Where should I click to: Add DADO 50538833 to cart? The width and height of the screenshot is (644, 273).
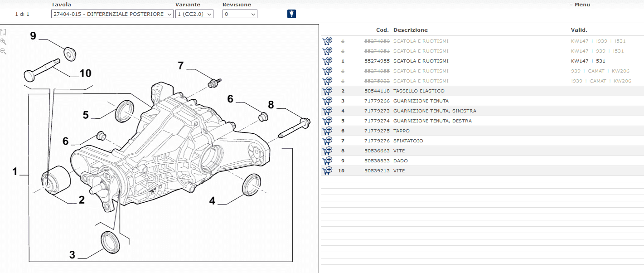click(327, 161)
